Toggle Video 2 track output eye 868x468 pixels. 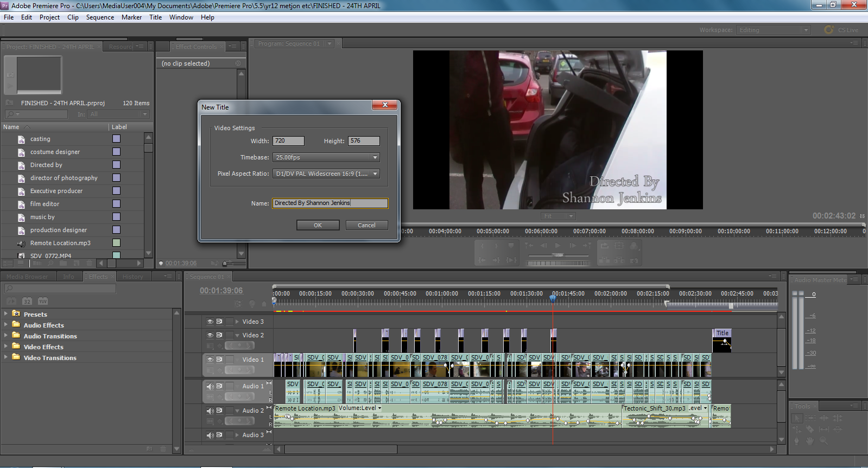click(x=210, y=335)
